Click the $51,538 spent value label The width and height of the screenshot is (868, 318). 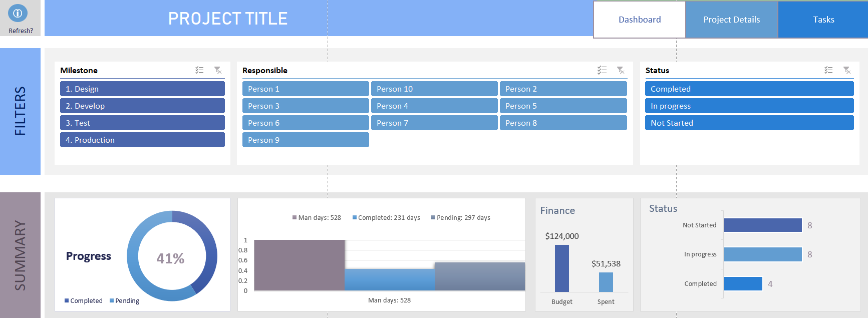[606, 263]
